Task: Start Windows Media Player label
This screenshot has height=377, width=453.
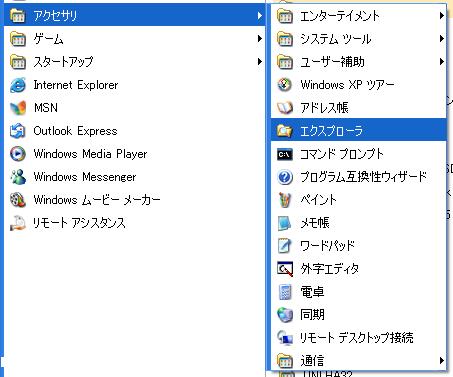Action: (x=90, y=154)
